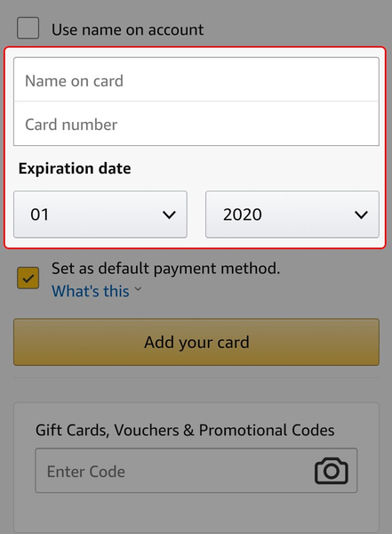
Task: Uncheck Set as default payment method checkbox
Action: pyautogui.click(x=28, y=278)
